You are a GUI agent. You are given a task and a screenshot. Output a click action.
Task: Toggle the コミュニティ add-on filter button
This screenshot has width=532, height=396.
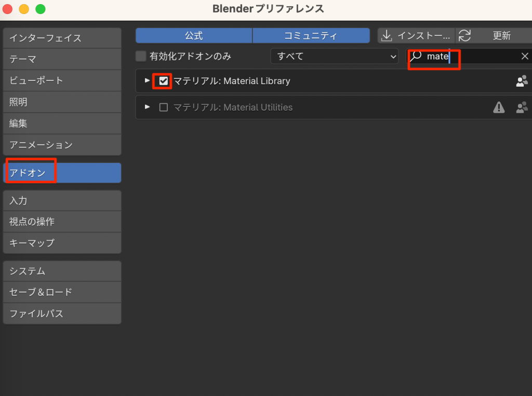(311, 36)
